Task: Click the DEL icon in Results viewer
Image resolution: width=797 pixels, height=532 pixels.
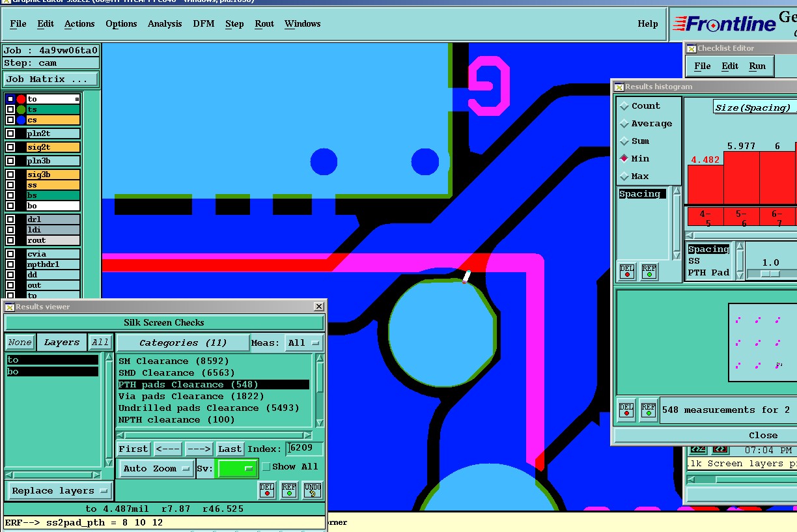Action: tap(267, 490)
